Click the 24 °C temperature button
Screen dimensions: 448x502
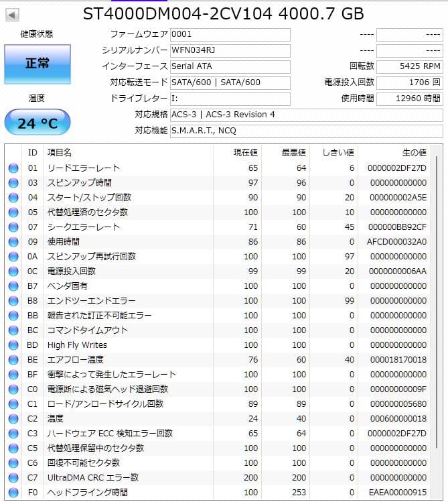38,123
